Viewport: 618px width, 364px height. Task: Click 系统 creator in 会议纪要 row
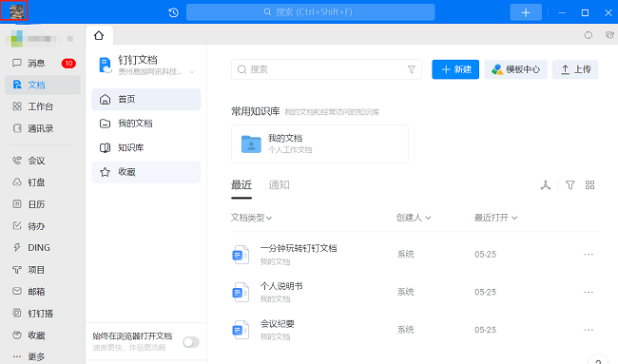tap(405, 330)
